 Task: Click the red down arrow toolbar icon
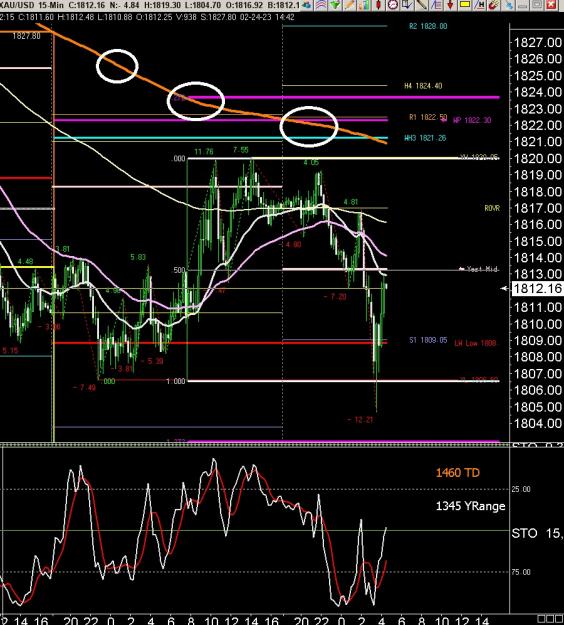point(450,5)
